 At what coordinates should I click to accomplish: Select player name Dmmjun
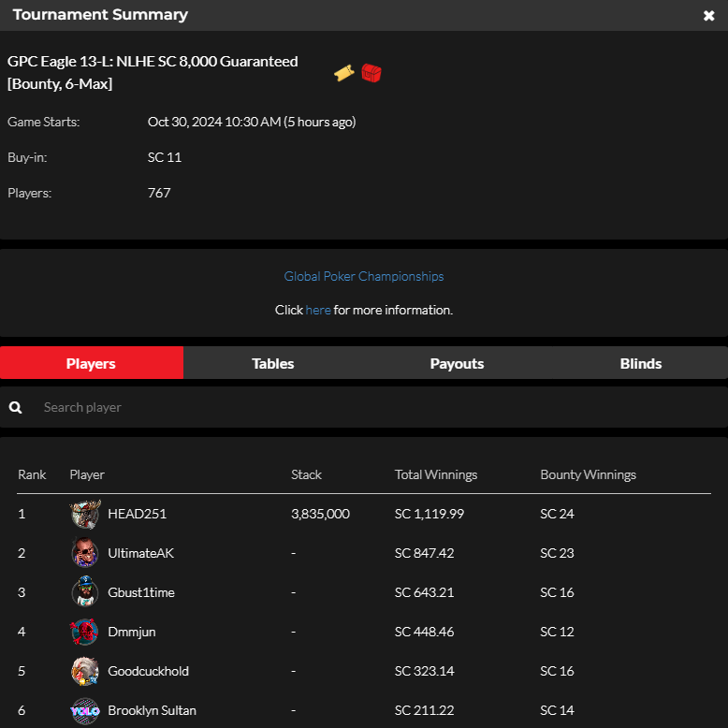click(x=132, y=632)
